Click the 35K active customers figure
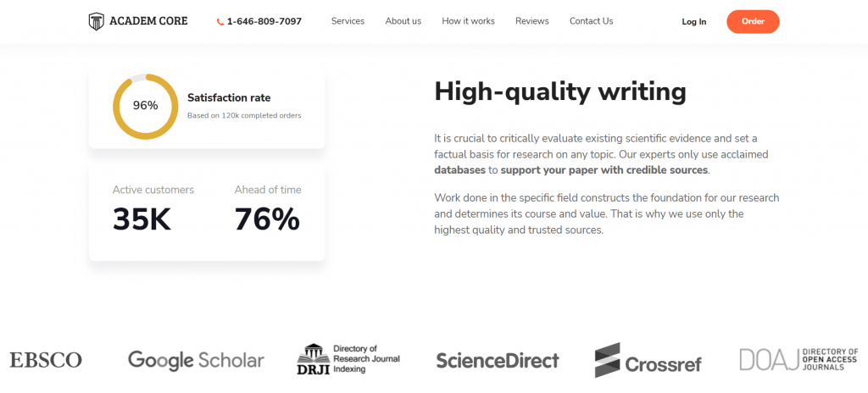The height and width of the screenshot is (393, 868). 142,219
